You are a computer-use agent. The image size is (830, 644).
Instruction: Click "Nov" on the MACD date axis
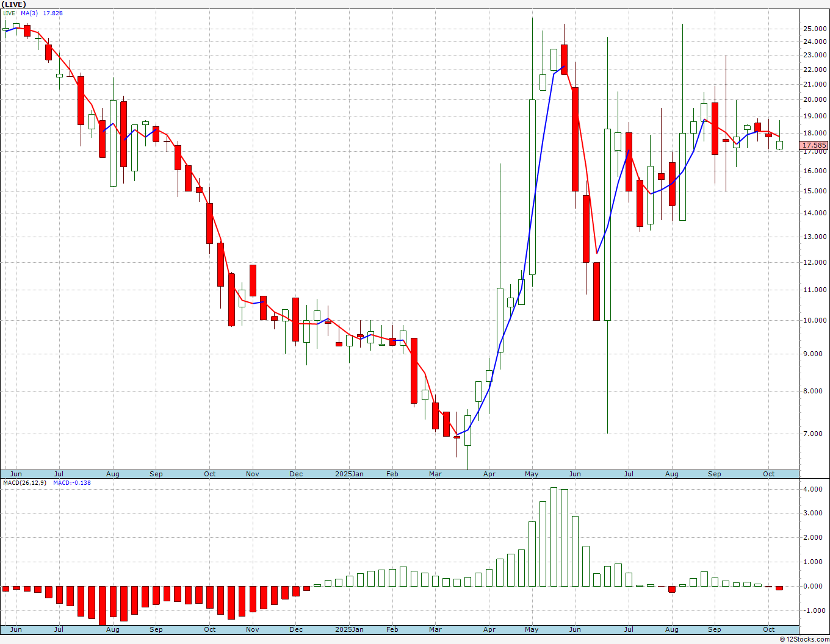click(x=253, y=629)
